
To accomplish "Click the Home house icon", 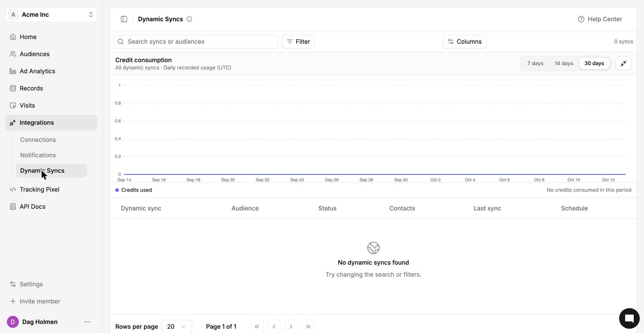I will pyautogui.click(x=13, y=37).
